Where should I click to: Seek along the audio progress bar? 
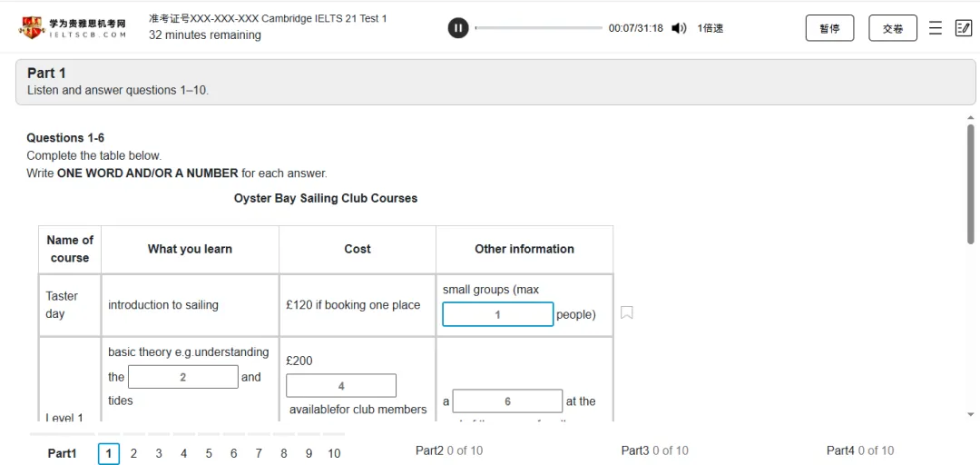(x=539, y=28)
